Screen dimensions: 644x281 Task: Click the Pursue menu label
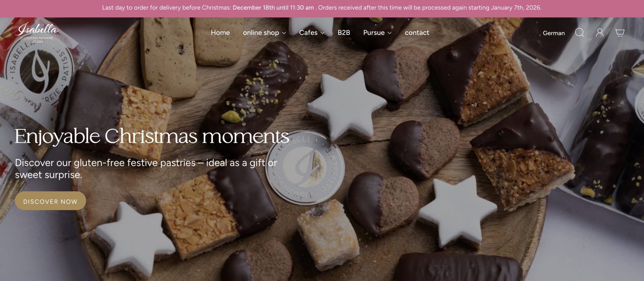[374, 32]
